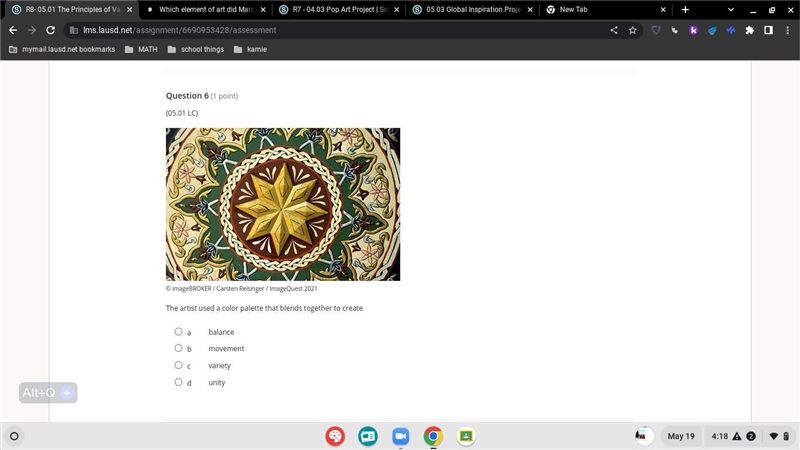
Task: Open the purple K extension
Action: 693,30
